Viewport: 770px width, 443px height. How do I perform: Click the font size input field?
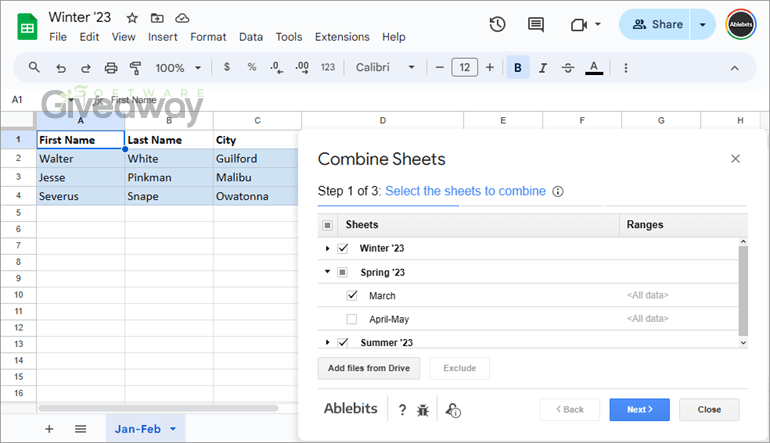464,68
